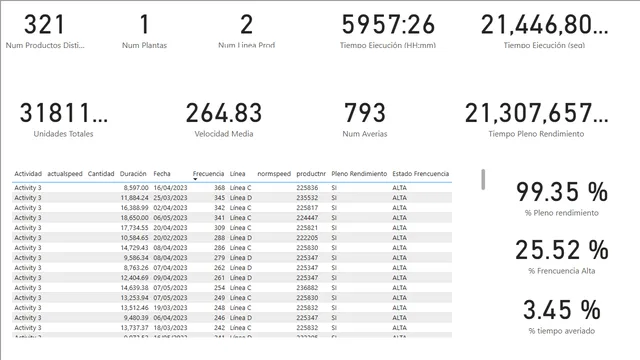Click duration cell 13,737.37

point(134,328)
